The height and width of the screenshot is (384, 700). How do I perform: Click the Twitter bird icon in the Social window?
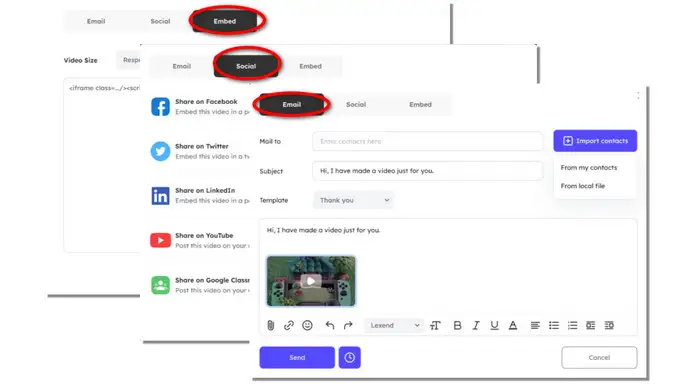point(160,151)
